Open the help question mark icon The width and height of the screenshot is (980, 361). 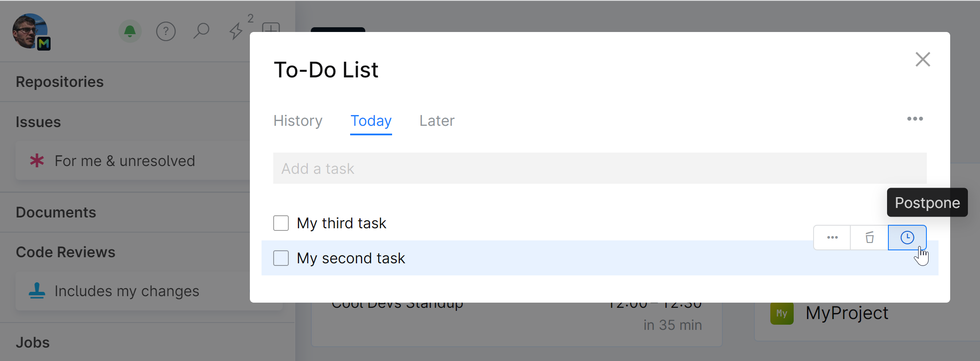pos(166,31)
